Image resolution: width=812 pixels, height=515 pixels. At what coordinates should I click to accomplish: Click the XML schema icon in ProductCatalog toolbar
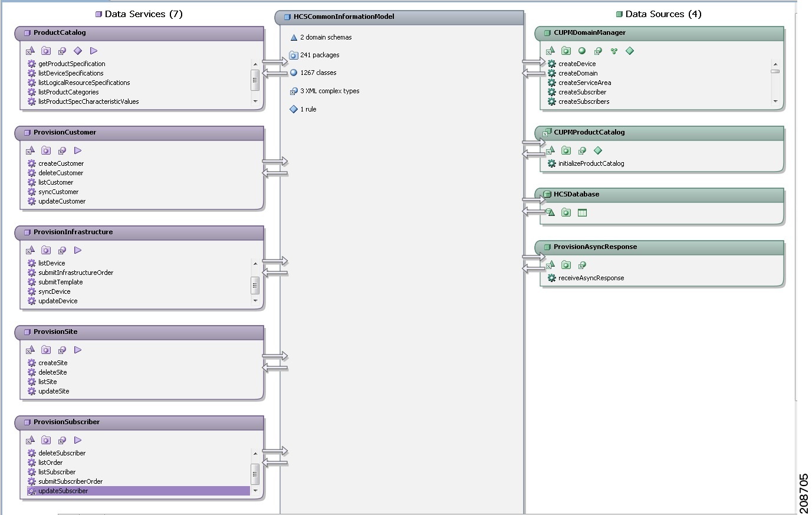[30, 51]
